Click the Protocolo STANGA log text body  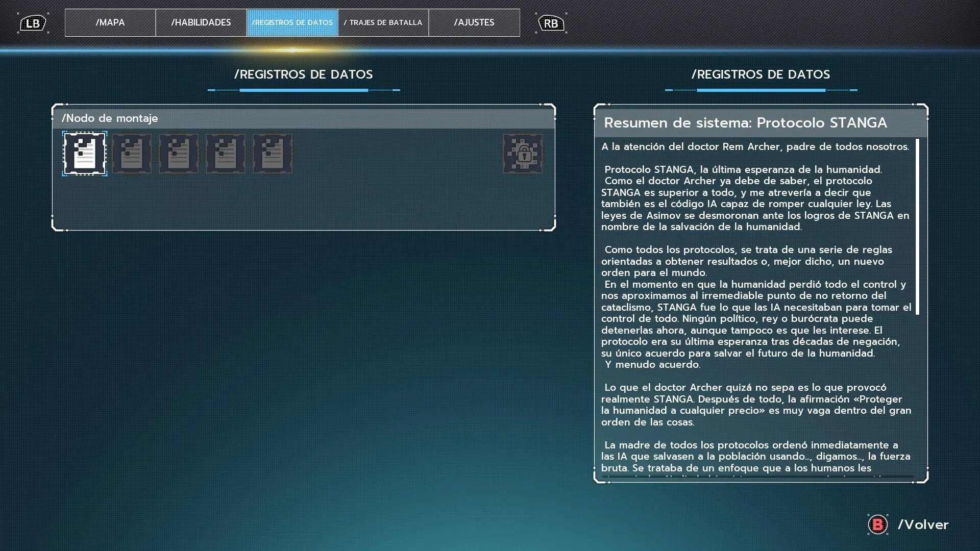pos(755,306)
